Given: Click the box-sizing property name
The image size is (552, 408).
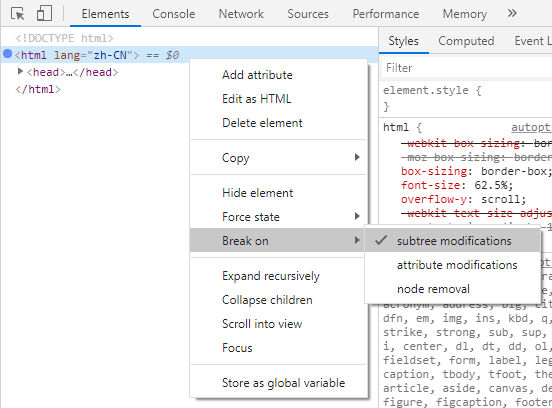Looking at the screenshot, I should coord(434,171).
